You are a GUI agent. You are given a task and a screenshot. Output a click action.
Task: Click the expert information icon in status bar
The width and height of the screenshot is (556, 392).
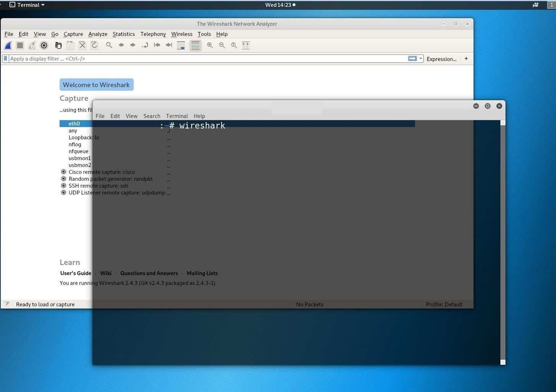point(7,304)
